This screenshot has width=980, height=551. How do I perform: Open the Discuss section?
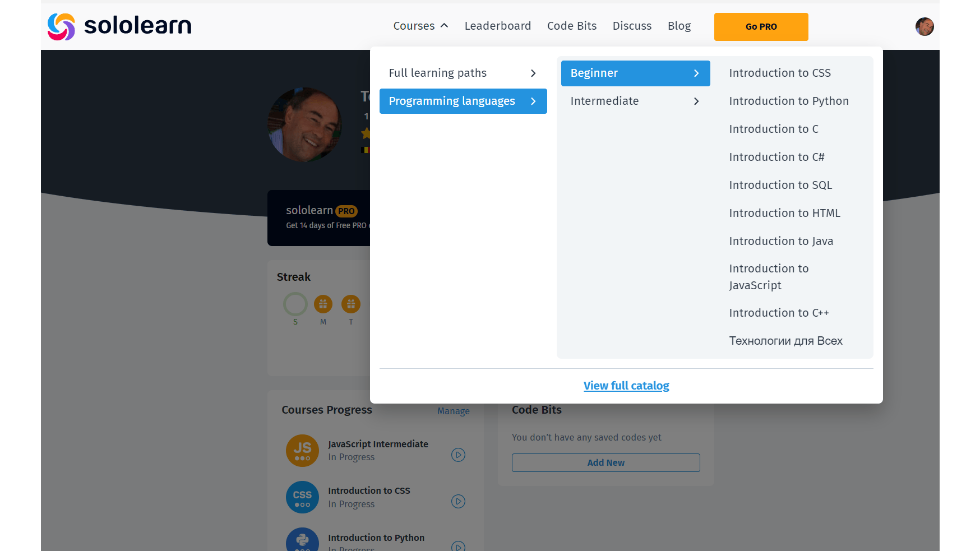tap(632, 26)
